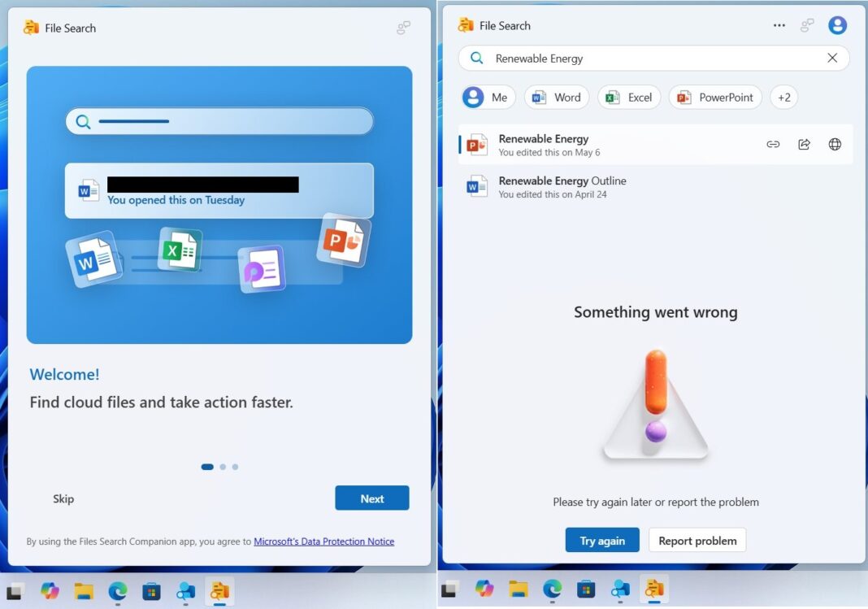Toggle the Word file type filter
Image resolution: width=868 pixels, height=609 pixels.
coord(556,97)
